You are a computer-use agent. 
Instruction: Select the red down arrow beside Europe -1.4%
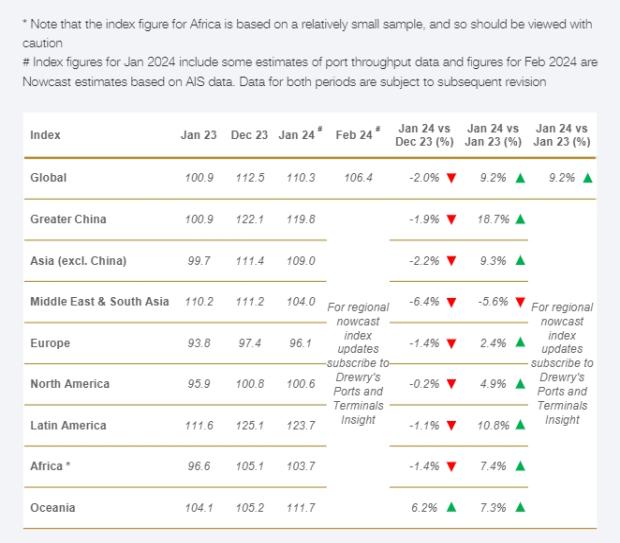point(452,343)
